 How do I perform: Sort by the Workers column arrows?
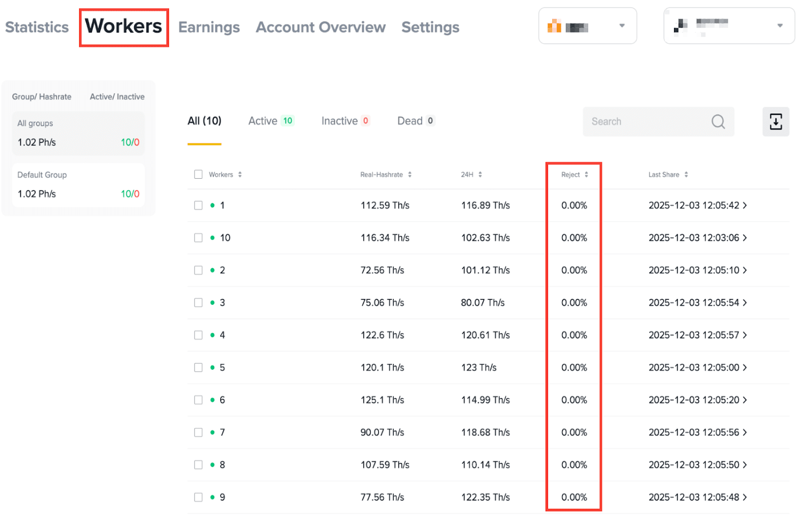pos(240,175)
